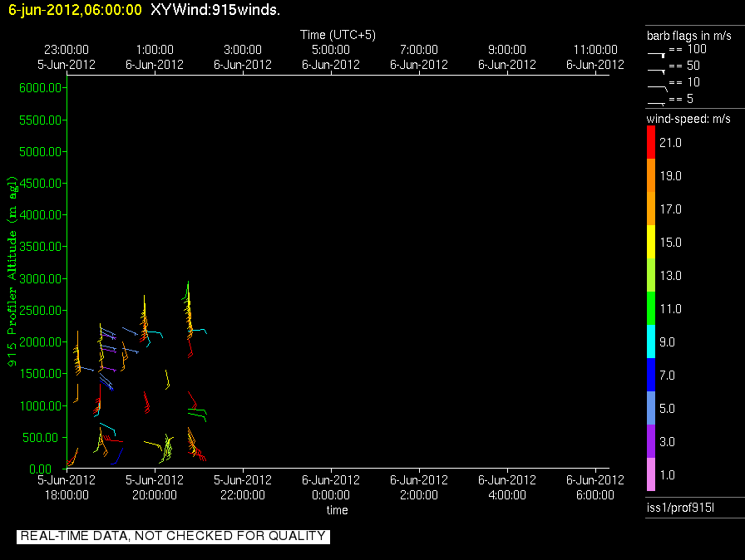Click the iss1/prof915l source label
The image size is (745, 560).
[673, 507]
